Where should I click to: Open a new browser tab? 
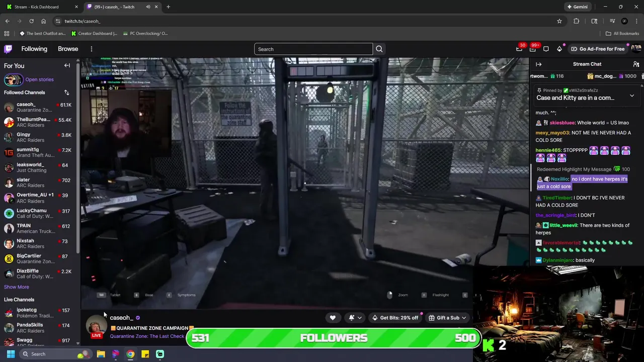coord(168,7)
